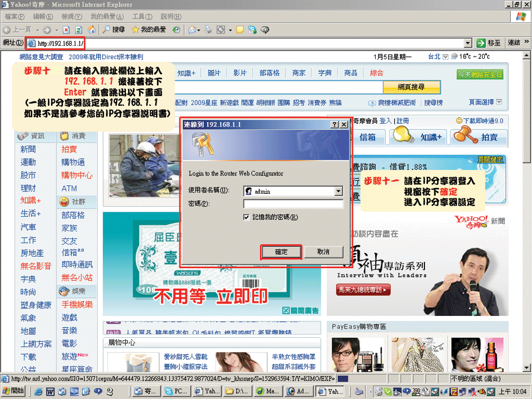The height and width of the screenshot is (399, 532).
Task: Click the Skype toolbar icon
Action: (x=252, y=30)
